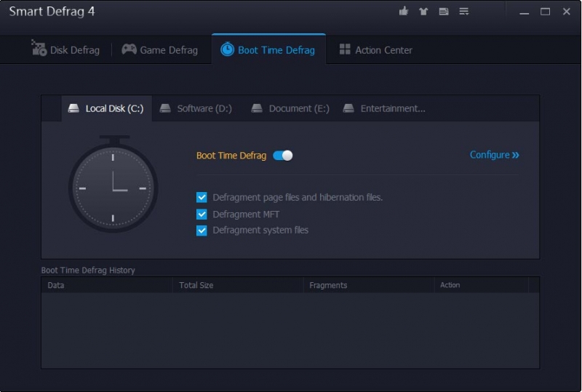
Task: Open the skin shirt icon
Action: point(423,12)
